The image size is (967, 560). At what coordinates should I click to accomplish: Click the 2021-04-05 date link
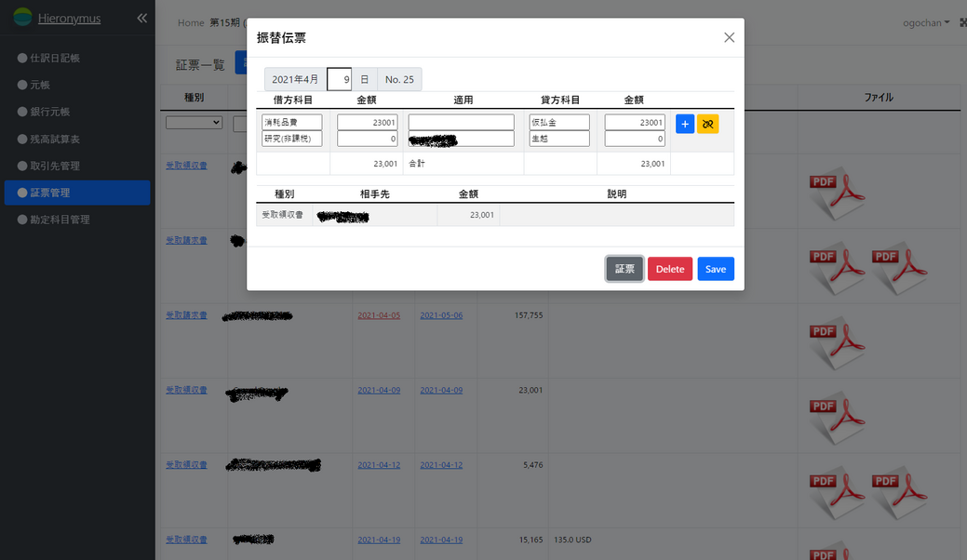[379, 315]
